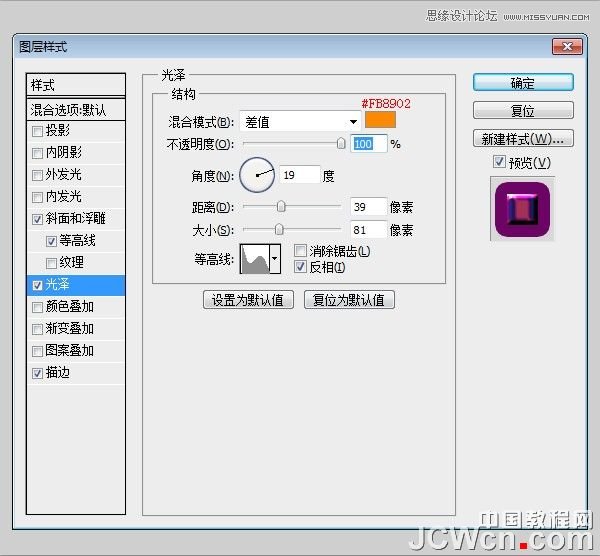Toggle the 预览 preview checkbox
600x556 pixels.
click(x=499, y=162)
